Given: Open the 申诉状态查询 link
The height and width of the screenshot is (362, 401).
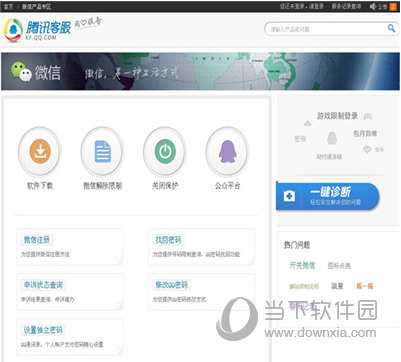Looking at the screenshot, I should [x=43, y=285].
